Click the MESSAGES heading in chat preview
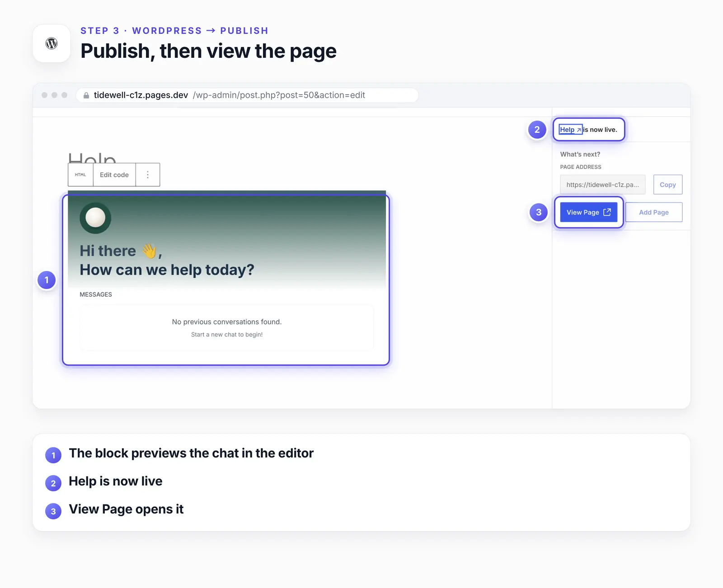Viewport: 723px width, 588px height. click(96, 294)
